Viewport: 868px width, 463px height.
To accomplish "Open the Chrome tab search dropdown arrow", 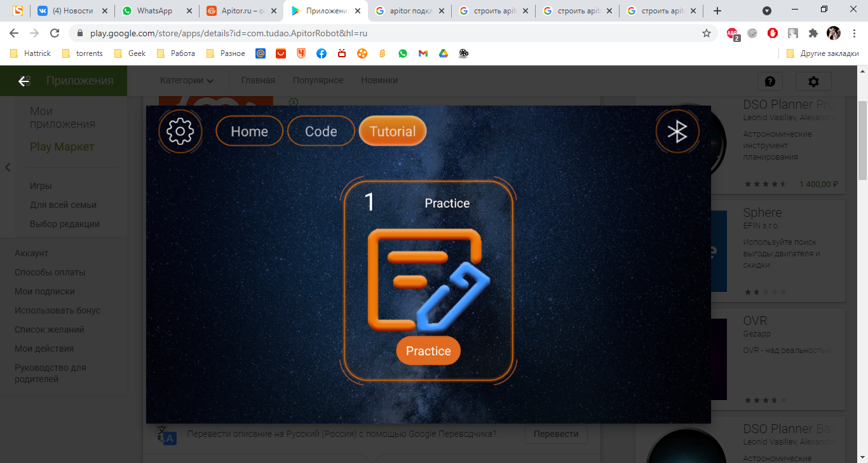I will [767, 11].
